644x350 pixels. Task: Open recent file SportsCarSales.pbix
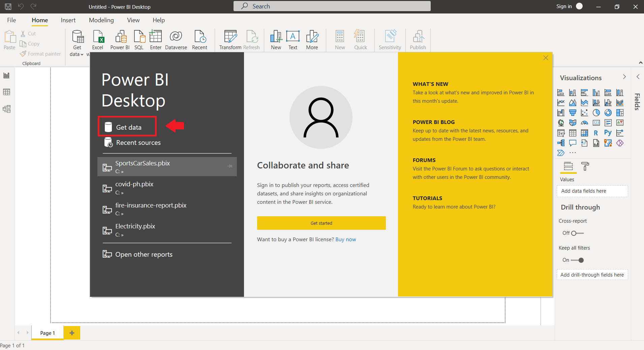167,166
